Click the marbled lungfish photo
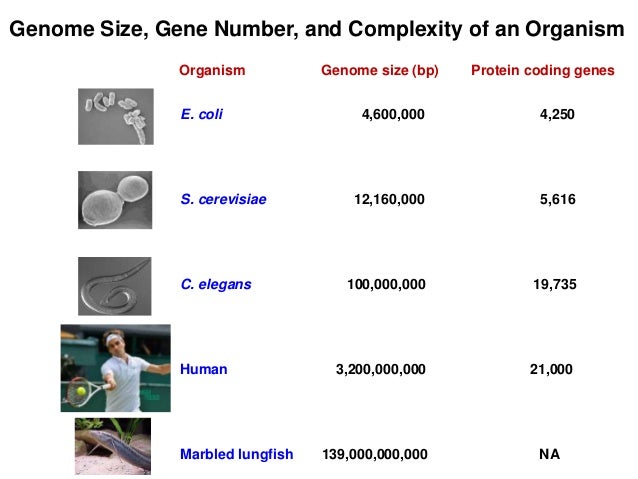Viewport: 638px width, 479px height. point(113,446)
